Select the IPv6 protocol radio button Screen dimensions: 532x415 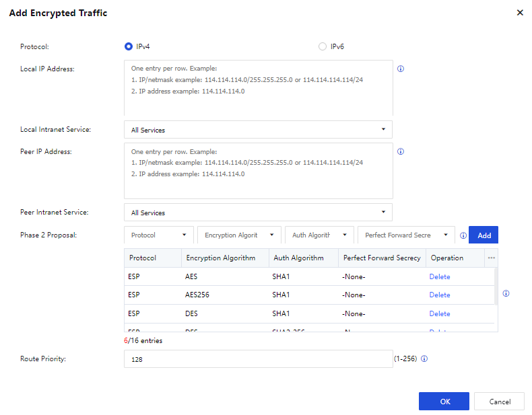(322, 46)
